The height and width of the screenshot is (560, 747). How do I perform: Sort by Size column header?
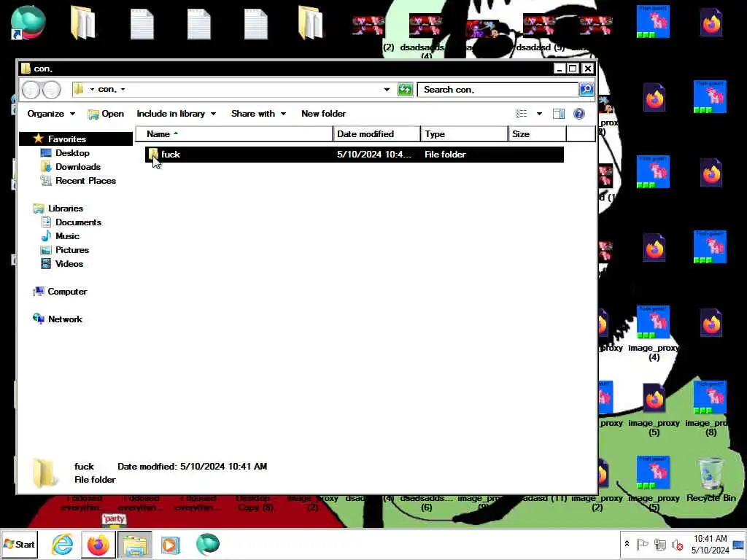538,134
